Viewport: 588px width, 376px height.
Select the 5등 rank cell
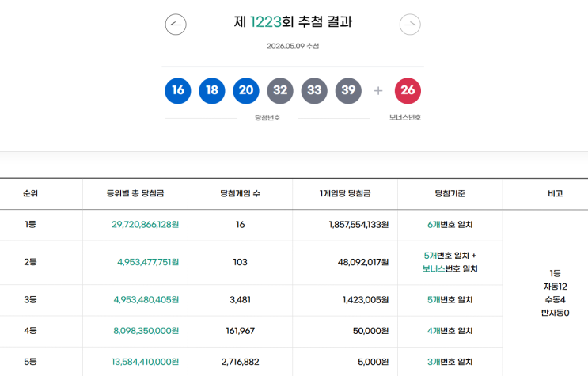[x=30, y=362]
